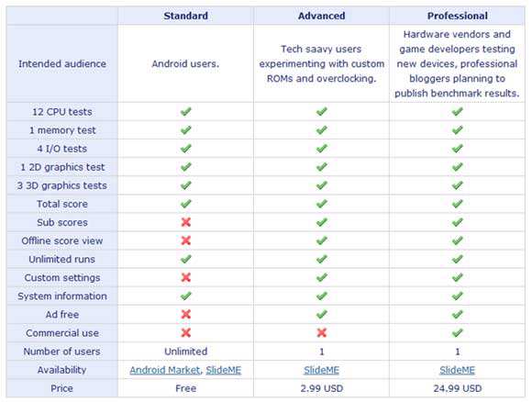Click the red cross for Advanced Commercial use
Viewport: 532px width, 402px height.
tap(322, 333)
